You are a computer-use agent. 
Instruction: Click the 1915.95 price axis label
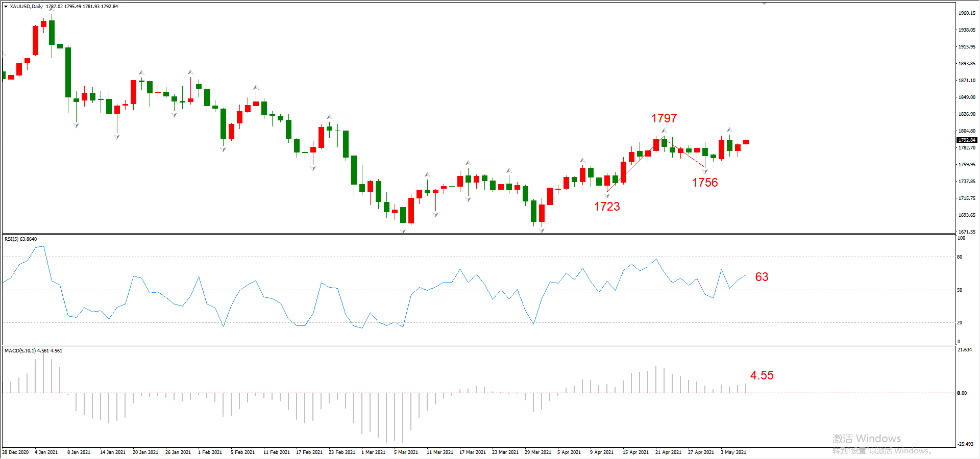(x=967, y=47)
